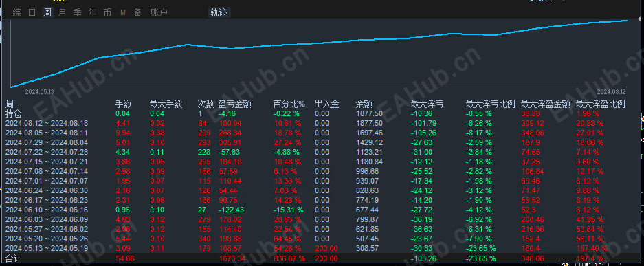Open the 账户 account tab

tap(159, 13)
